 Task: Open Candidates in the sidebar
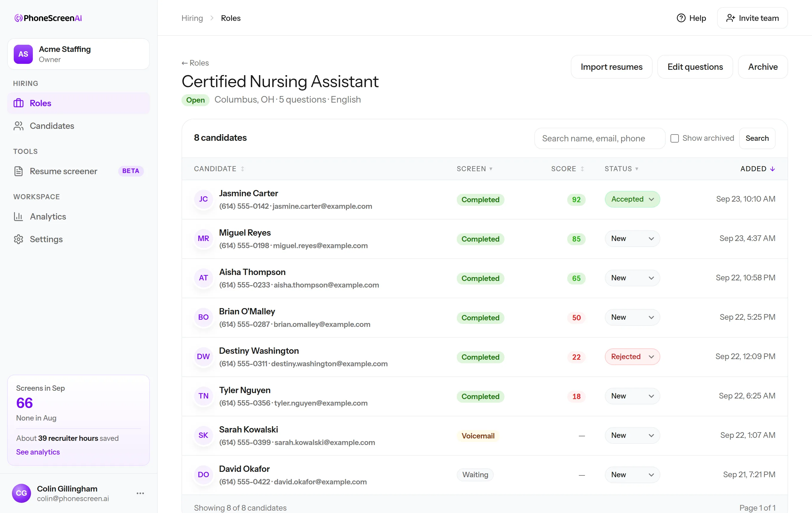point(78,126)
